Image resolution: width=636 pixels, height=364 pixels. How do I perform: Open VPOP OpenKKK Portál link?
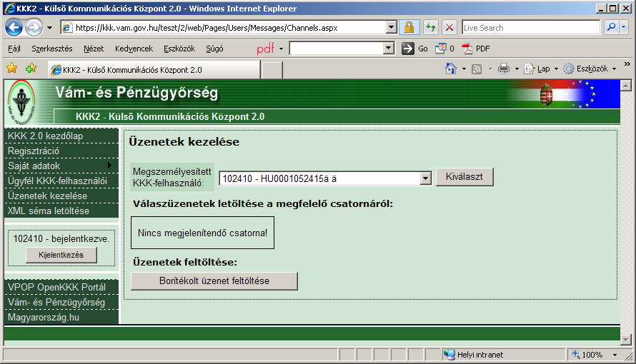[x=61, y=288]
